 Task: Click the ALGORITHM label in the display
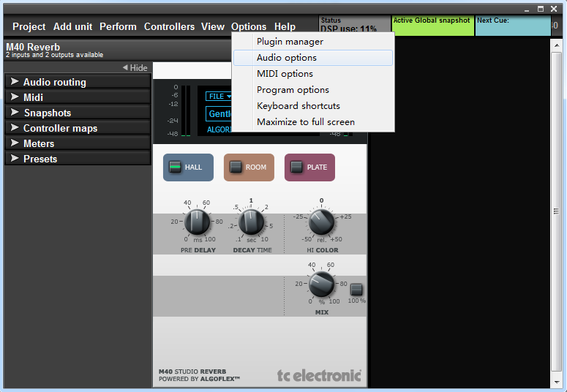point(219,129)
